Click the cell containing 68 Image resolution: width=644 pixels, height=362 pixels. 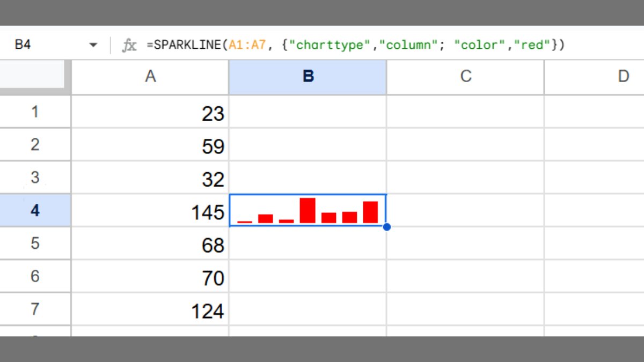[x=150, y=243]
